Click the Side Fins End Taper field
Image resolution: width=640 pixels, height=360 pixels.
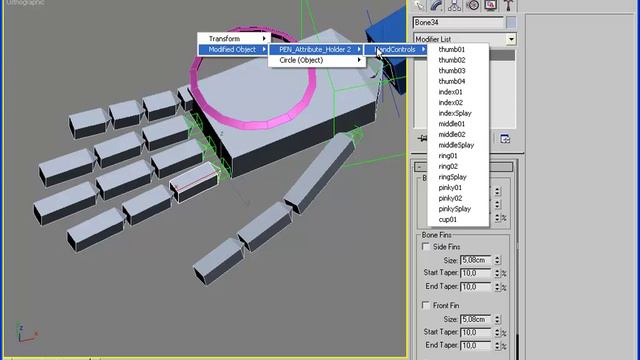pos(476,287)
